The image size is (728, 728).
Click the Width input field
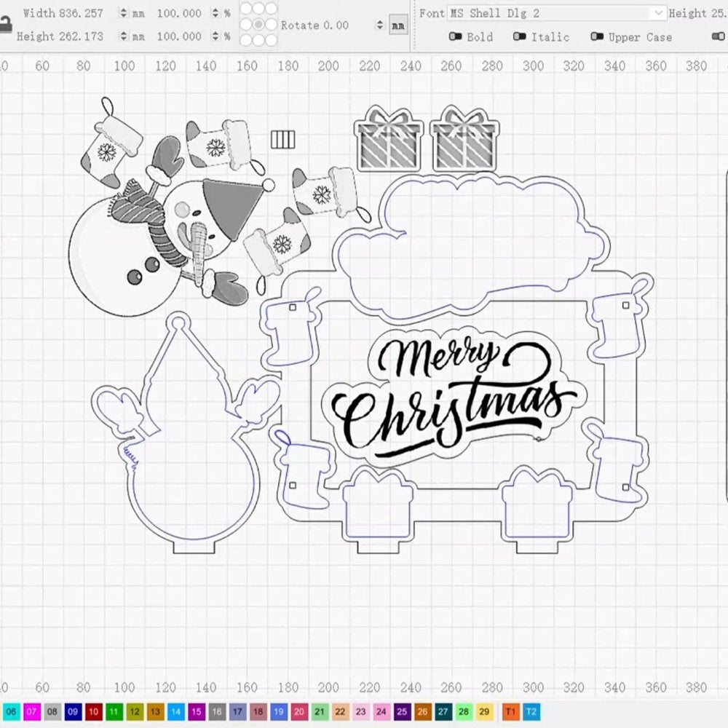80,13
